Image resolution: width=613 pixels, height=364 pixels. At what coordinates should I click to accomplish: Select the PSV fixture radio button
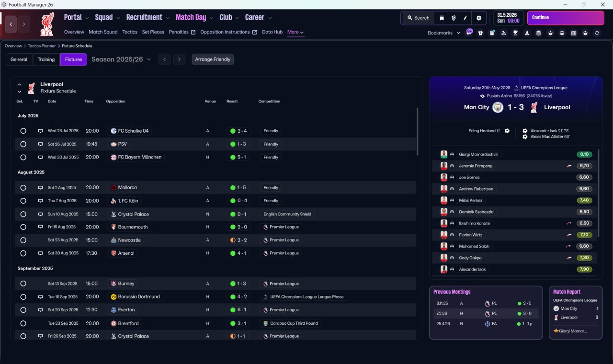(x=23, y=144)
